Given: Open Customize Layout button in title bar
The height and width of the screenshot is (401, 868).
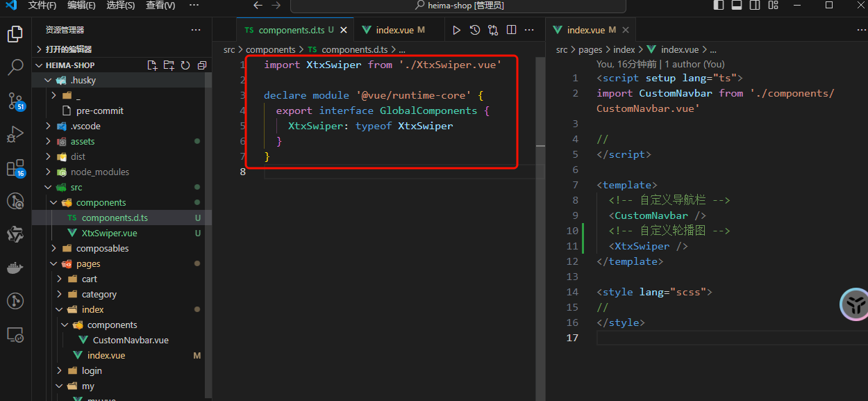Looking at the screenshot, I should click(x=773, y=6).
